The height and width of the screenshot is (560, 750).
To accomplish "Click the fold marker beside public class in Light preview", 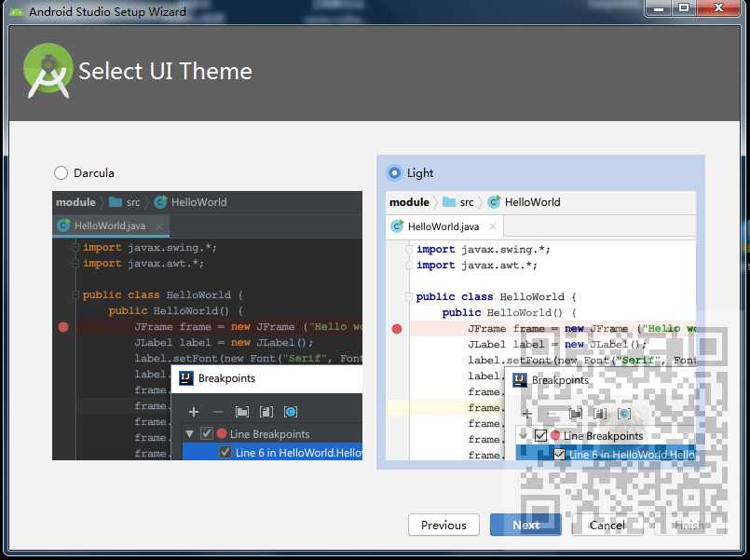I will coord(409,296).
